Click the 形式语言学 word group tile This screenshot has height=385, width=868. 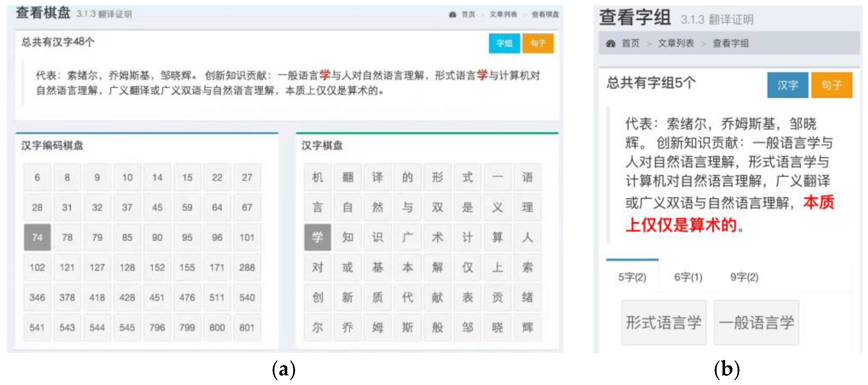(663, 322)
